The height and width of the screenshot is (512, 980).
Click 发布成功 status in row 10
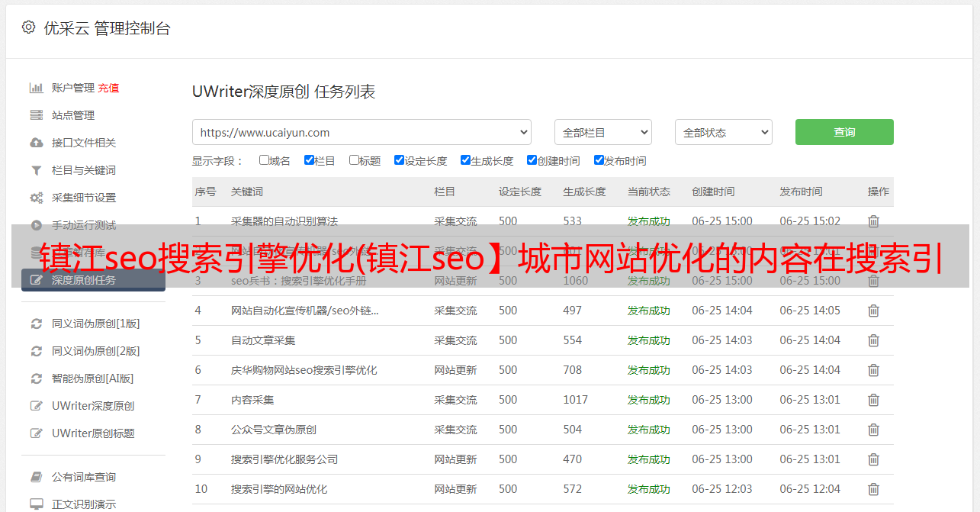(649, 489)
